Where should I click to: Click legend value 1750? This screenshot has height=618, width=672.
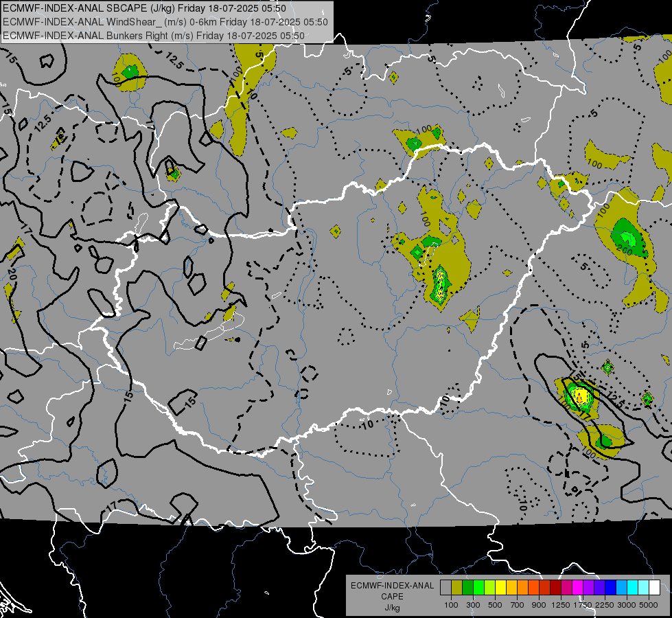click(583, 605)
